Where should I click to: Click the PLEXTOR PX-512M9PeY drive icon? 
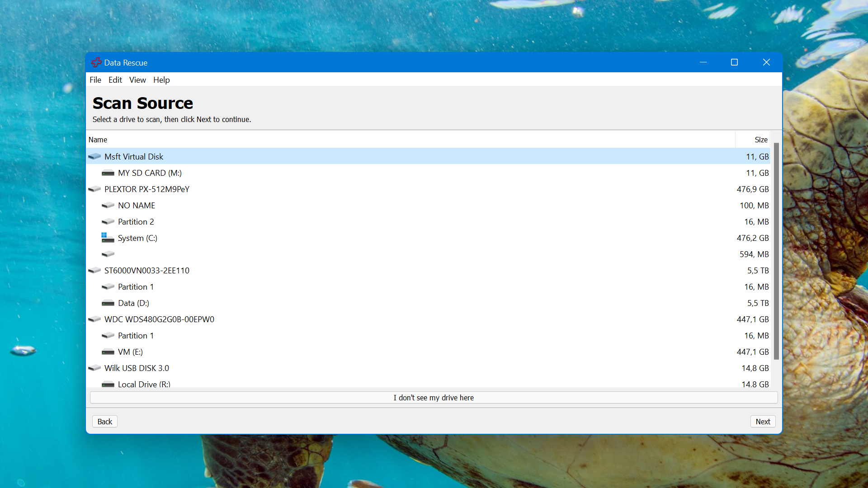click(x=94, y=189)
